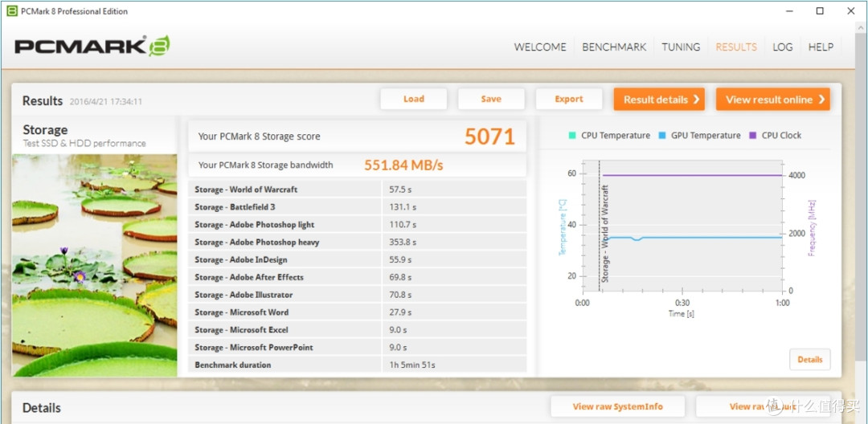Select the Storage - Battlefield 3 row

coord(357,206)
